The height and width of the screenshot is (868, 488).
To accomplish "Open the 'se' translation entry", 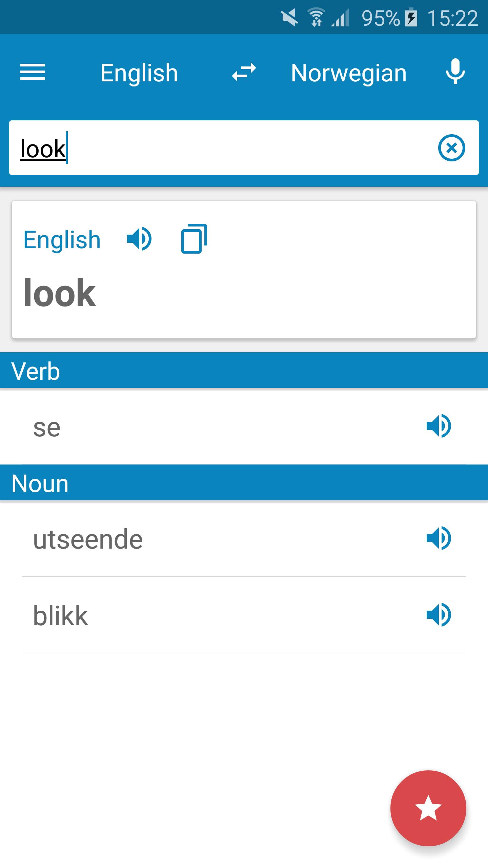I will pyautogui.click(x=203, y=427).
